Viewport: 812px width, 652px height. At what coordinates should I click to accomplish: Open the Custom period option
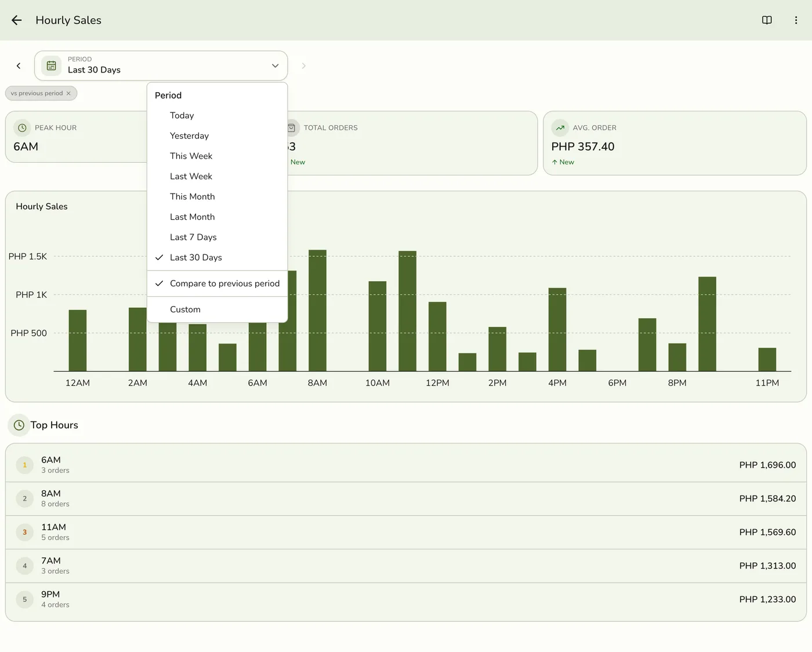217,309
